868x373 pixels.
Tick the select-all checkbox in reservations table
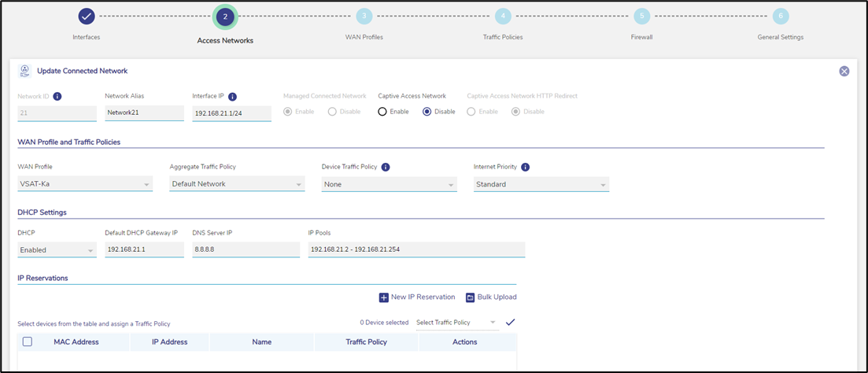click(27, 342)
